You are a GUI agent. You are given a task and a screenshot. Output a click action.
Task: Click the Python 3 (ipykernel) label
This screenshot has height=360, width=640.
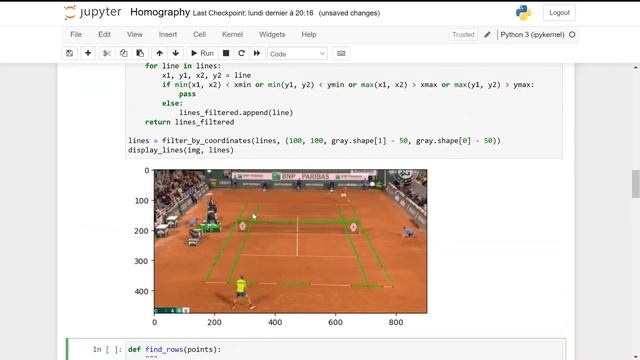pos(532,35)
